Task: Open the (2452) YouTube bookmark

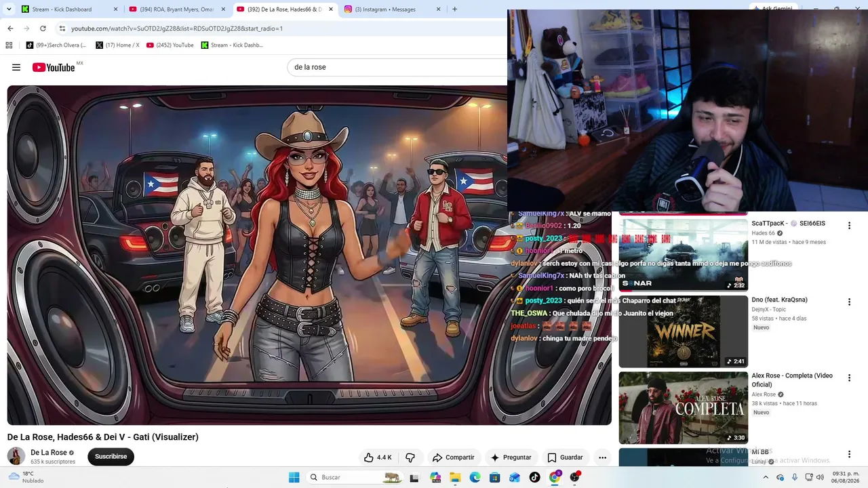Action: (170, 45)
